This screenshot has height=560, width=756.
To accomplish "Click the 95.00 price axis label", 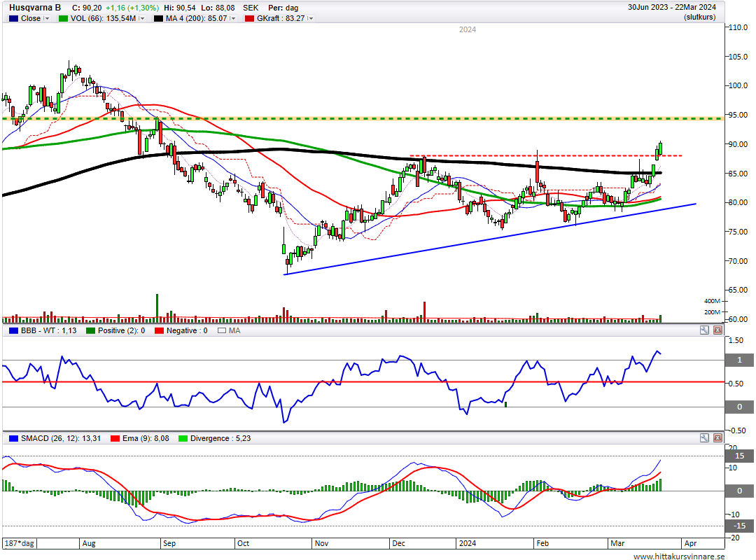I will tap(738, 115).
